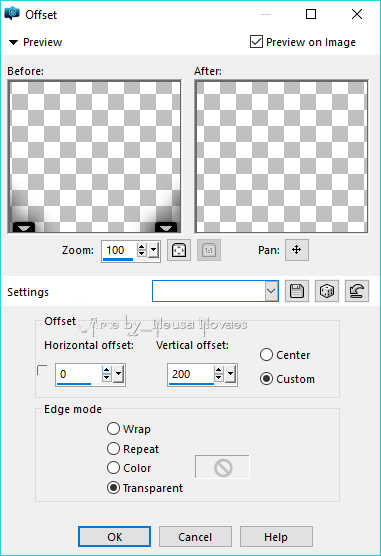
Task: Collapse the Preview section triangle
Action: 13,43
